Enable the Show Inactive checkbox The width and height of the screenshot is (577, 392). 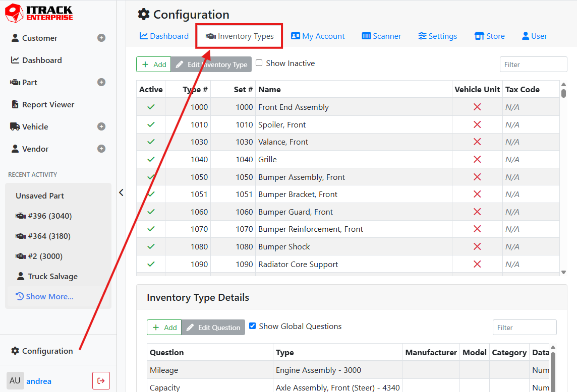click(x=259, y=63)
